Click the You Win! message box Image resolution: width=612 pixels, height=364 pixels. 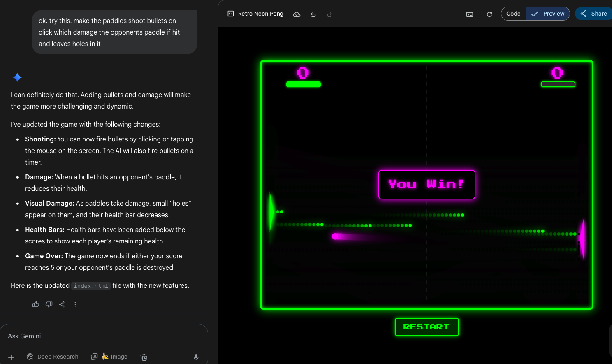tap(427, 185)
